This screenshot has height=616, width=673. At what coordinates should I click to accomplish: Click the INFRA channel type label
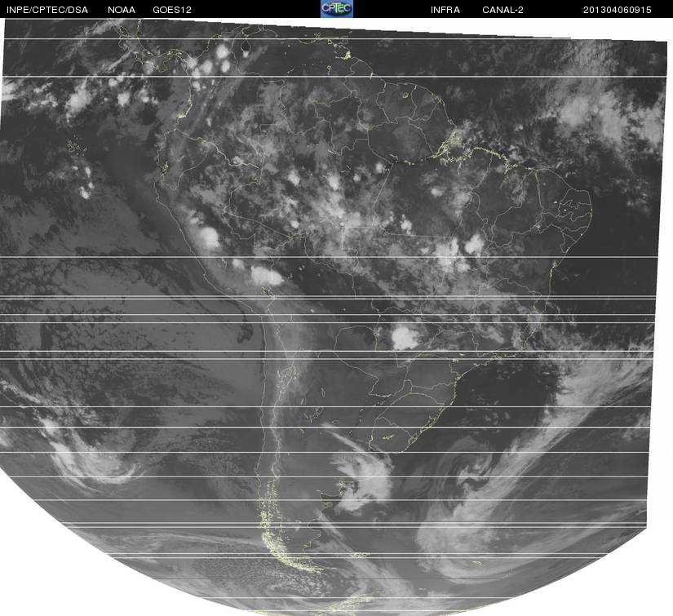445,10
